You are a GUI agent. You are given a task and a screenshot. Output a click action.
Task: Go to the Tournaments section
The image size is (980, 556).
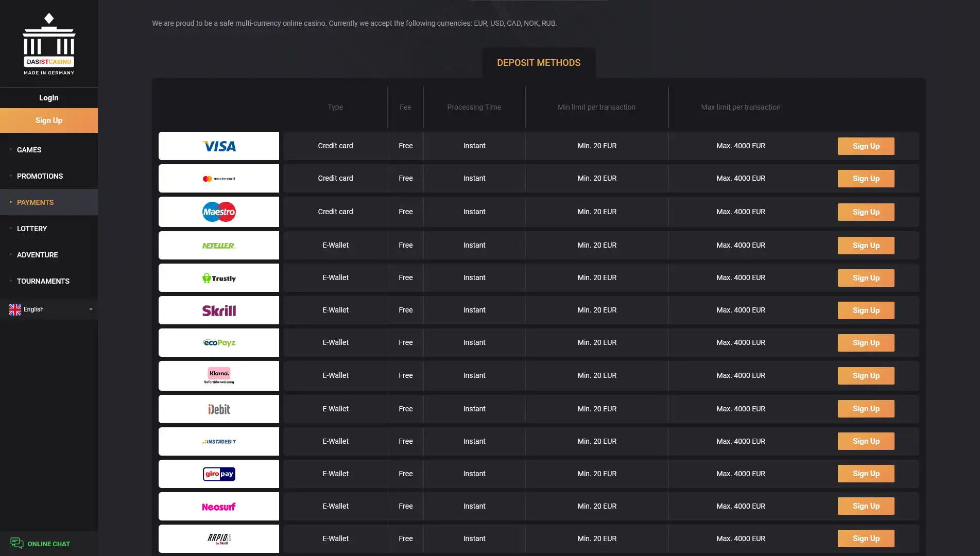pos(43,281)
